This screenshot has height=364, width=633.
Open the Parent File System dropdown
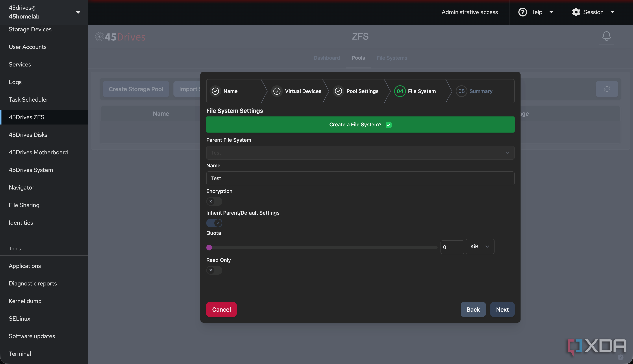point(360,153)
